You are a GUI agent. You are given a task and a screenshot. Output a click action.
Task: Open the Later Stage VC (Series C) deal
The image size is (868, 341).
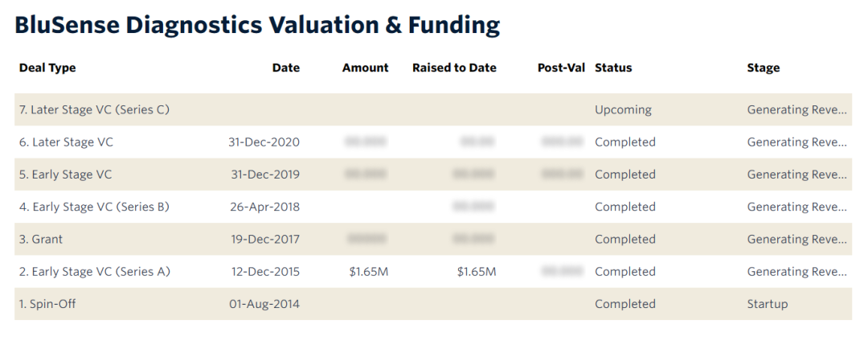[x=94, y=110]
